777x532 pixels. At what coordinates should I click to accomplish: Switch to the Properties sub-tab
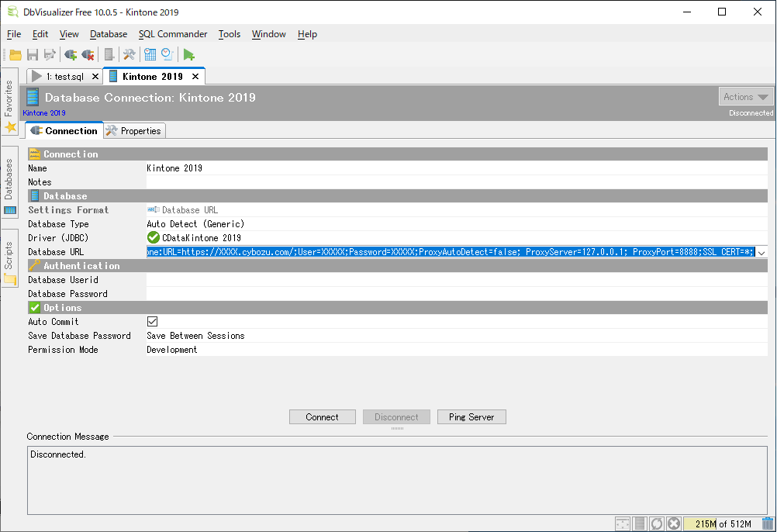tap(134, 131)
